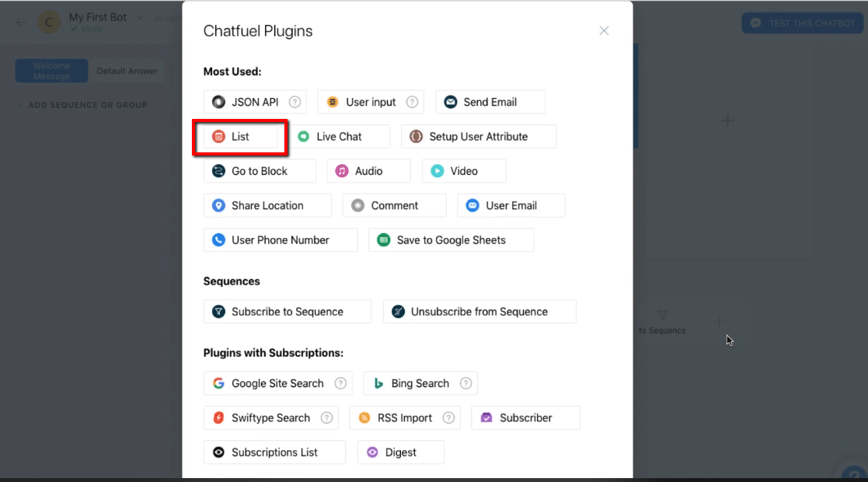
Task: Close the Chatfuel Plugins dialog
Action: point(604,31)
